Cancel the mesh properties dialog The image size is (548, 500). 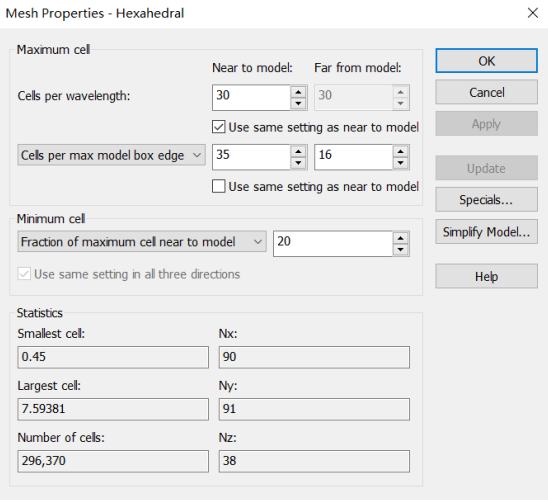486,92
